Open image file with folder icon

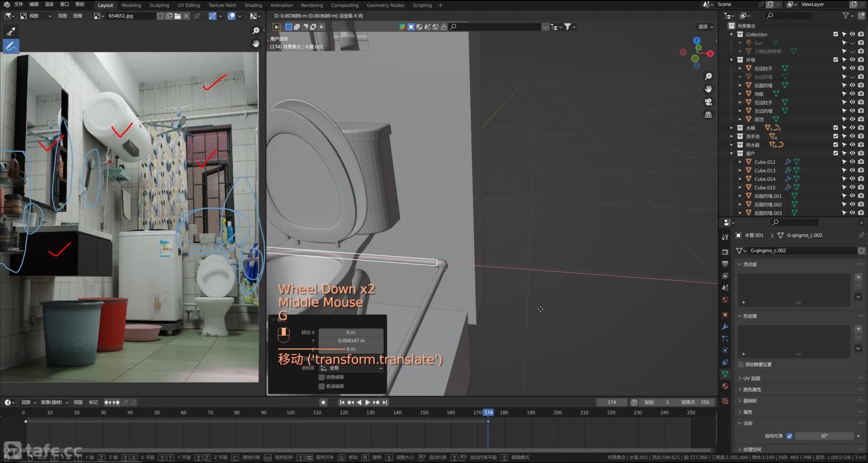click(177, 16)
